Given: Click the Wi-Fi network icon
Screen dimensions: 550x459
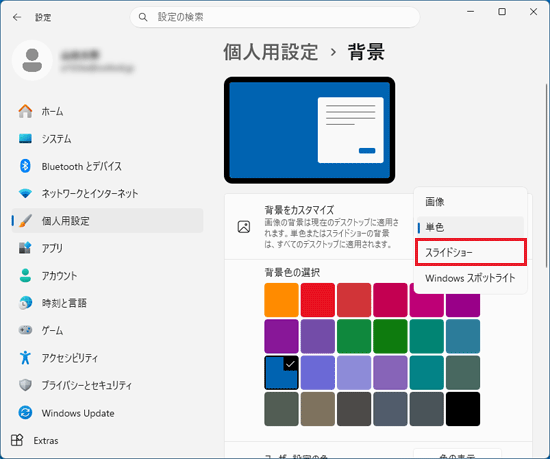Looking at the screenshot, I should click(x=25, y=193).
